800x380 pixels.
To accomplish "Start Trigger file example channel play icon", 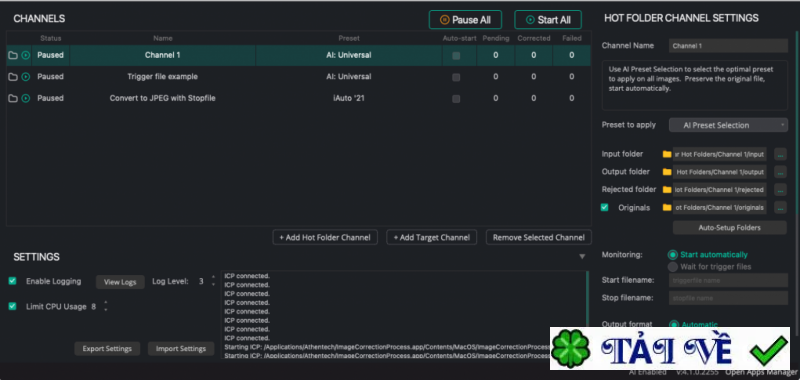I will pos(26,77).
